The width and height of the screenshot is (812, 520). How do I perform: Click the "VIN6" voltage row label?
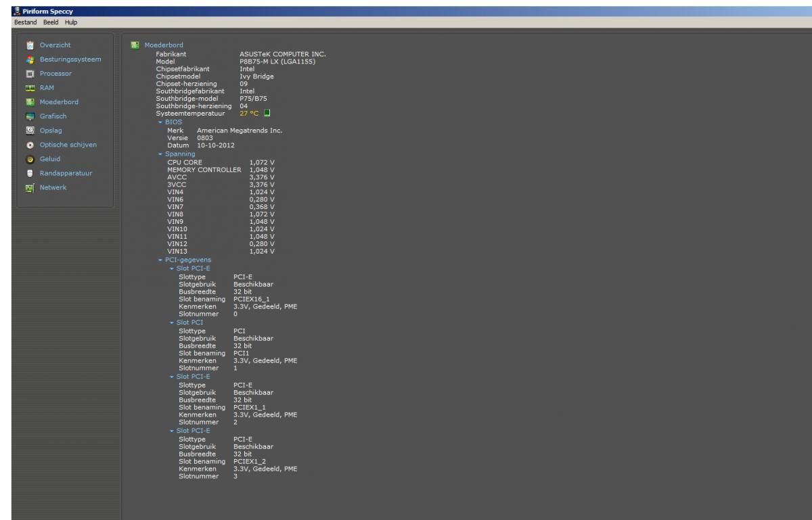176,199
